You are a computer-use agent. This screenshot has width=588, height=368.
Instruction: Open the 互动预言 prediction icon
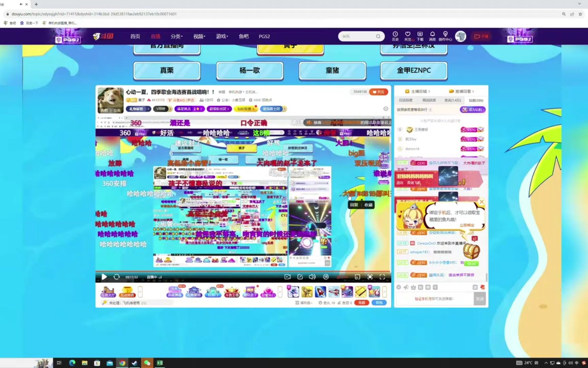pyautogui.click(x=127, y=292)
